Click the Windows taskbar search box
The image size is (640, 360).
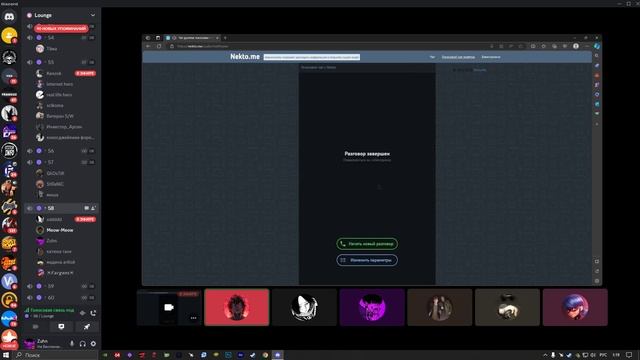55,355
